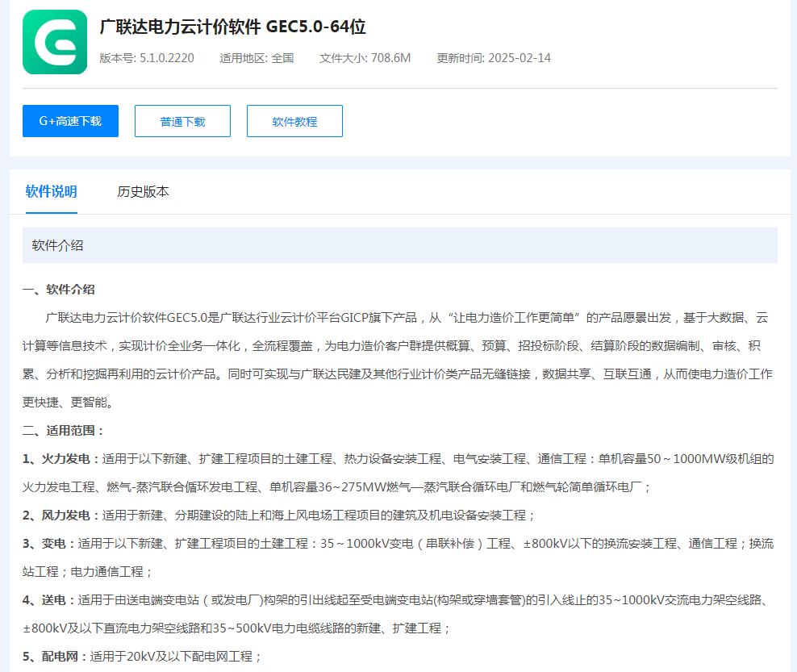Switch to the 软件说明 tab

52,192
